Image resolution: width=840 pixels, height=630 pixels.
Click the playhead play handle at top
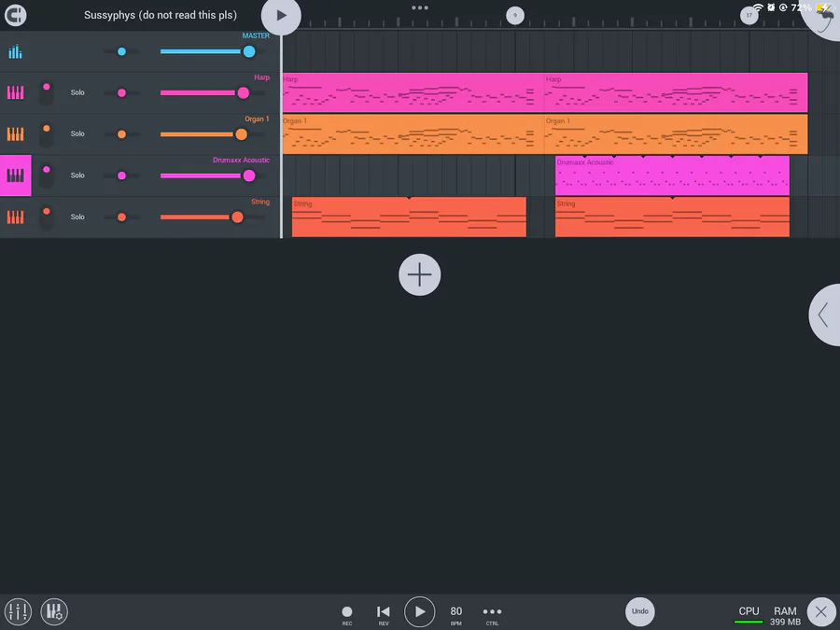(281, 16)
